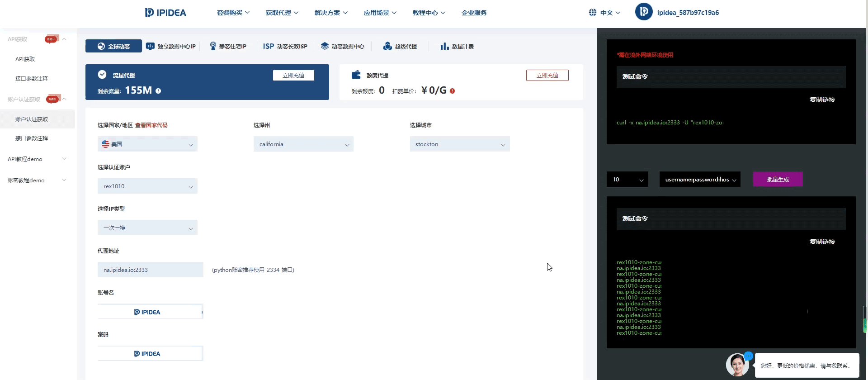Click upper 复制链接 for curl command
Screen dimensions: 868x380
tap(822, 100)
